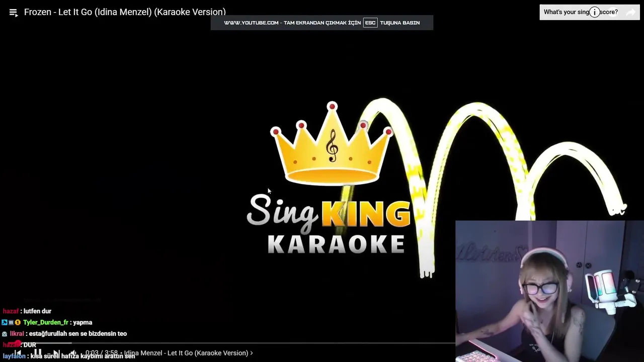644x362 pixels.
Task: Click the streamer webcam overlay
Action: [549, 291]
